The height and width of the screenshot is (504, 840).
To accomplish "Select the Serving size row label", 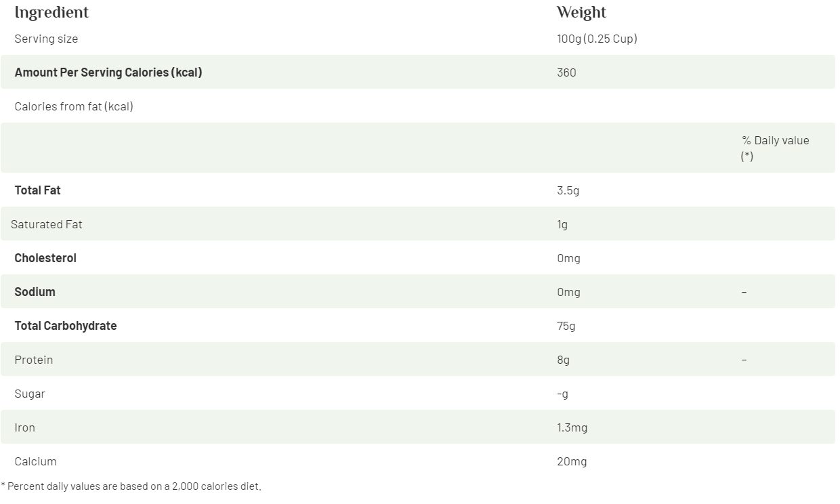I will [x=46, y=39].
